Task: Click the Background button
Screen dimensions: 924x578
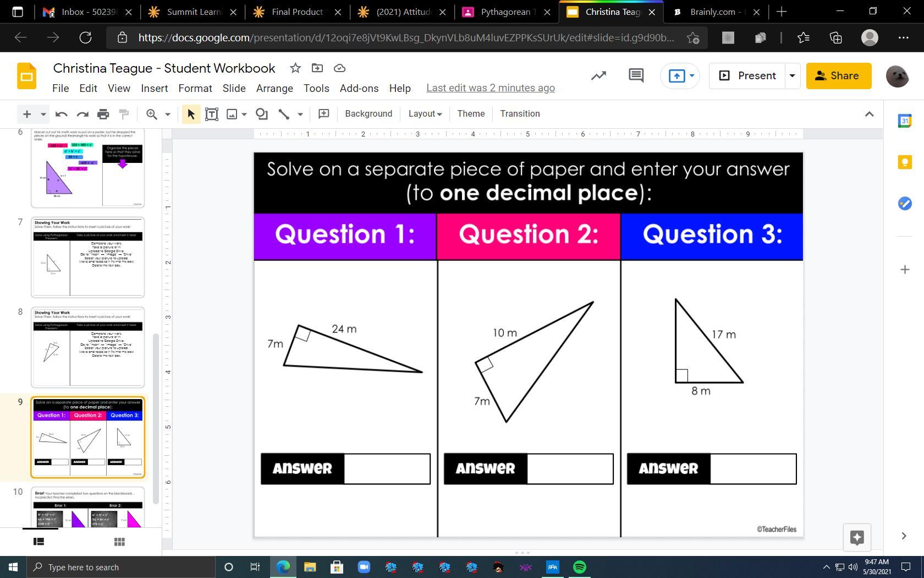Action: tap(369, 114)
